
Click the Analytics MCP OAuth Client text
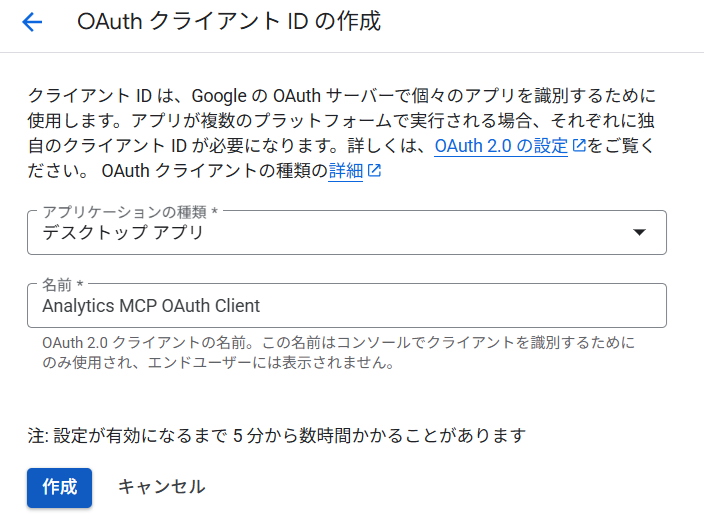coord(151,306)
